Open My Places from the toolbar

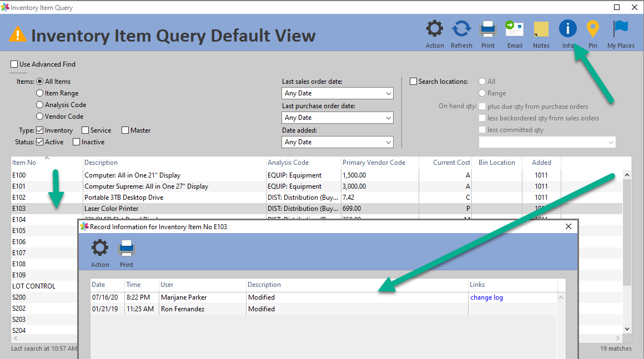point(620,31)
